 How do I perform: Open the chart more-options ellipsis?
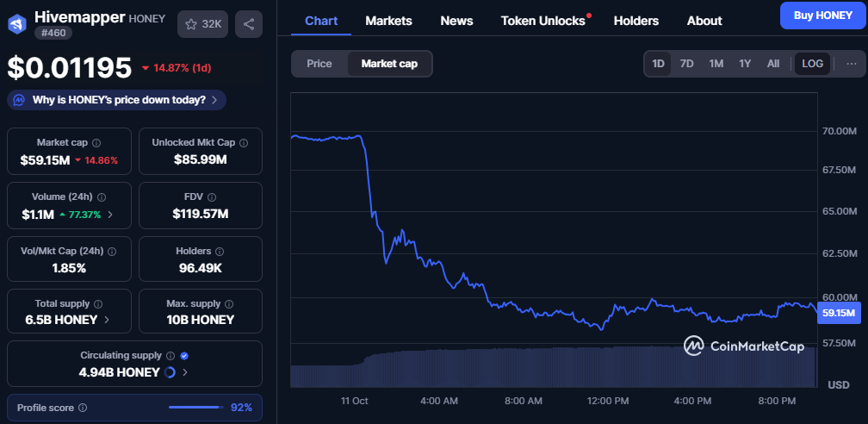852,63
